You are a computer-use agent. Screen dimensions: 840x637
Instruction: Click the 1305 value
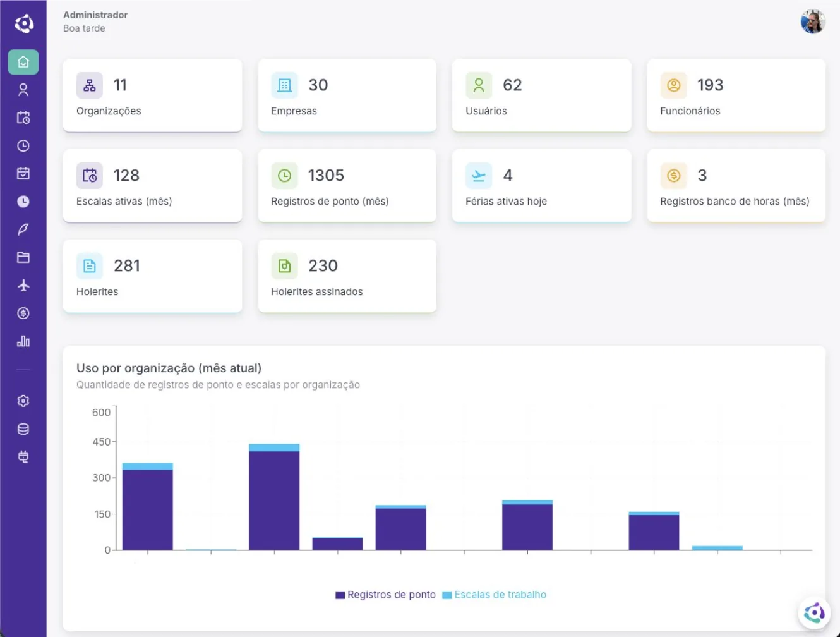326,176
